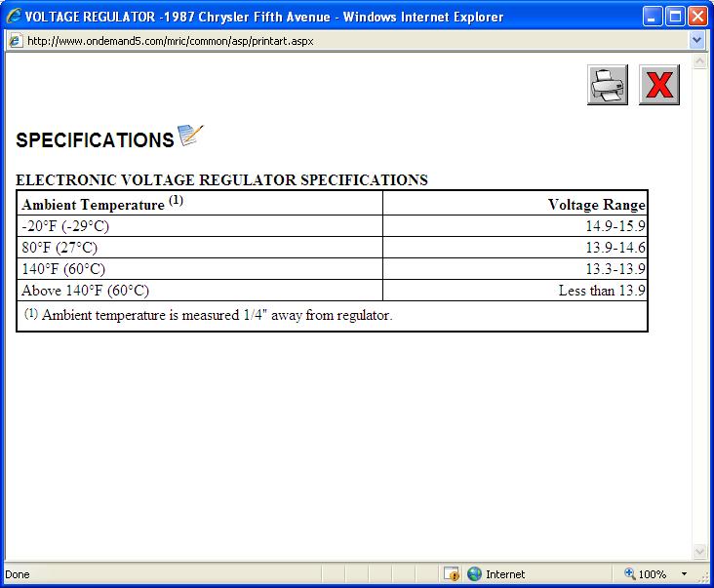Select the Less than 13.9 cell
This screenshot has height=588, width=714.
pyautogui.click(x=515, y=290)
